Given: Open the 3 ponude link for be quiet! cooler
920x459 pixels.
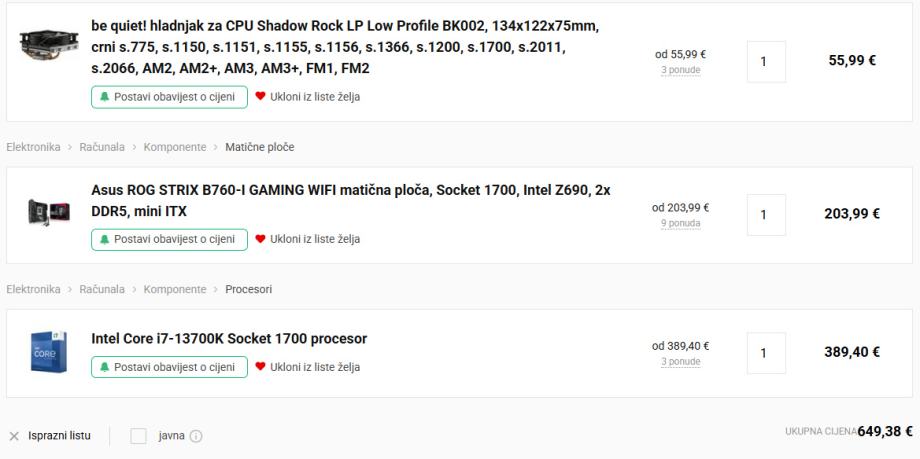Looking at the screenshot, I should tap(680, 70).
